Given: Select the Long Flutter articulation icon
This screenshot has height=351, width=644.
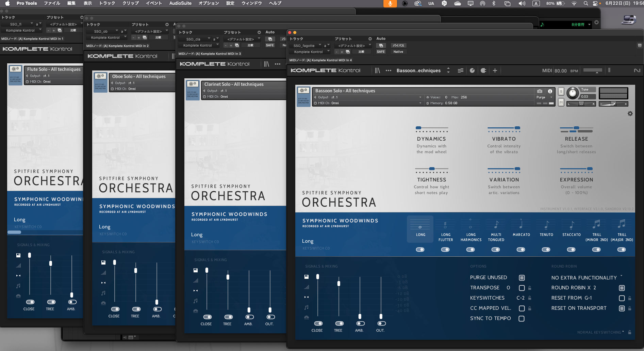Looking at the screenshot, I should coord(445,225).
